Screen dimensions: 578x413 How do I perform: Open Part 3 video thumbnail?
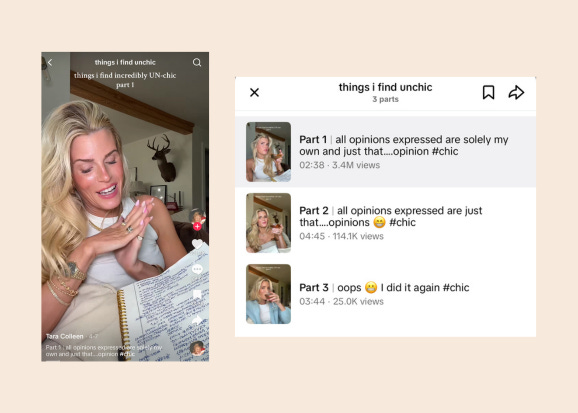[268, 294]
